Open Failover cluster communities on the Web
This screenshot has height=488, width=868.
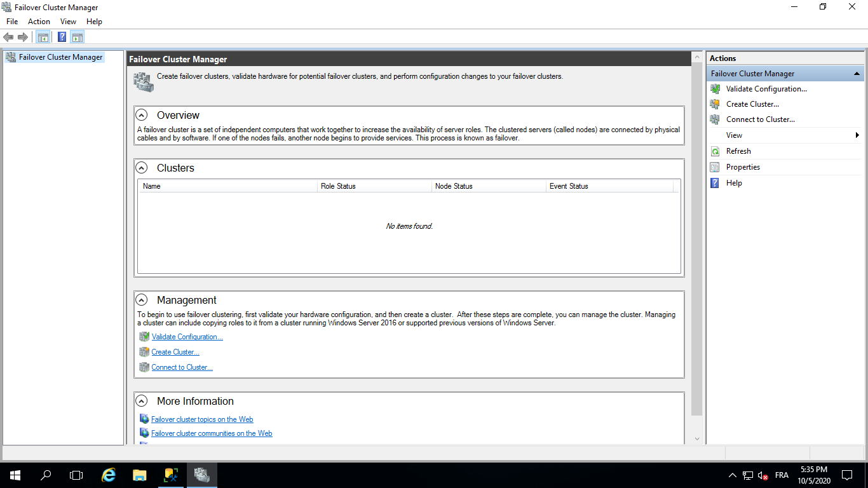[212, 433]
